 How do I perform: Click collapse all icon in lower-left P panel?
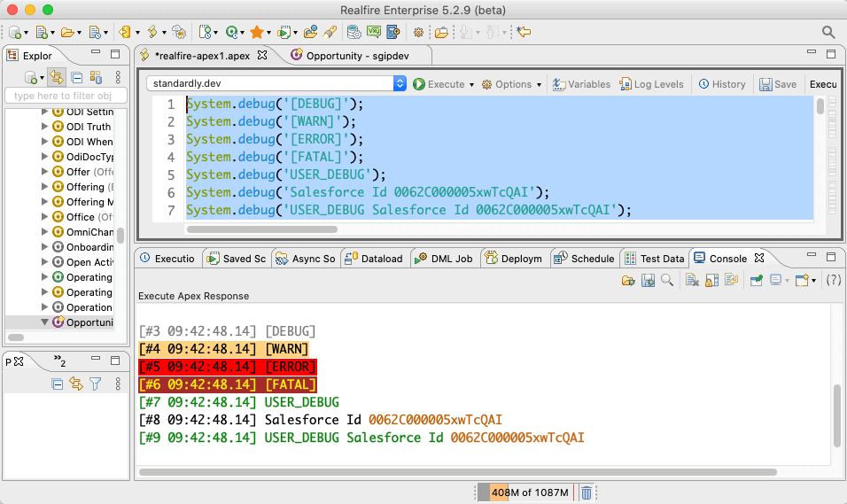click(x=58, y=384)
